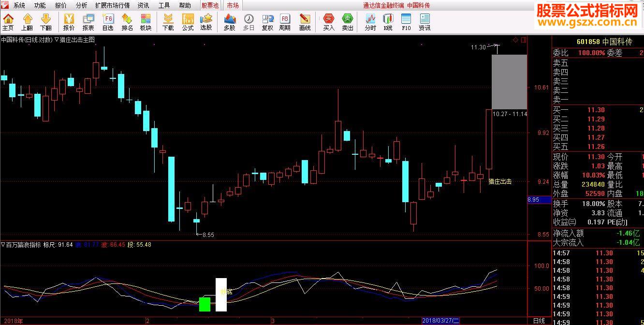
Task: Open the 资讯 menu in menu bar
Action: (143, 5)
